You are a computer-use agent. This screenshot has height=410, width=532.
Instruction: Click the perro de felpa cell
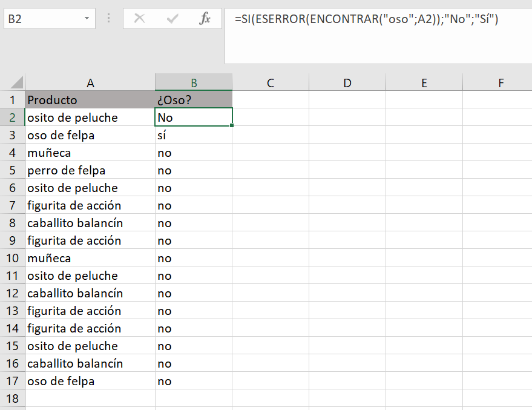coord(90,170)
